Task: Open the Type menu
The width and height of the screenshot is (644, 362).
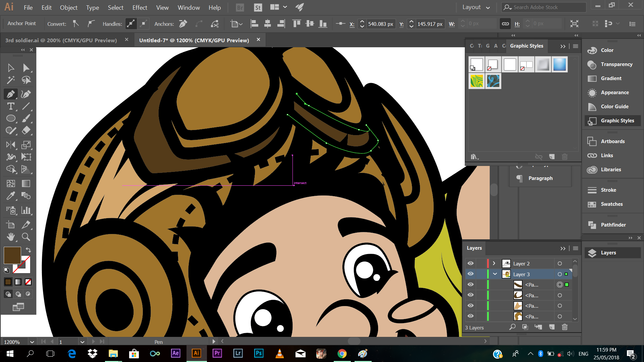Action: point(92,7)
